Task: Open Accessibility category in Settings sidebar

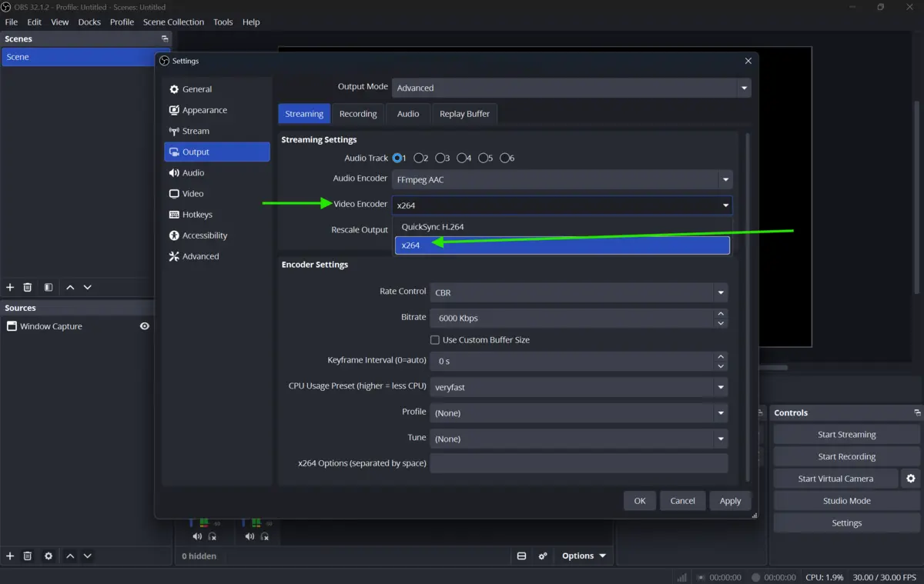Action: point(217,235)
